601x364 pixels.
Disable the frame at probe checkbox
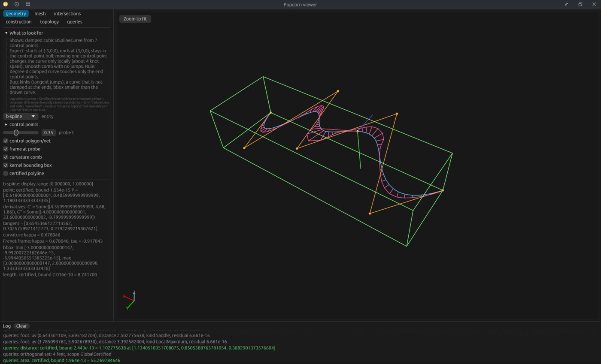(6, 149)
